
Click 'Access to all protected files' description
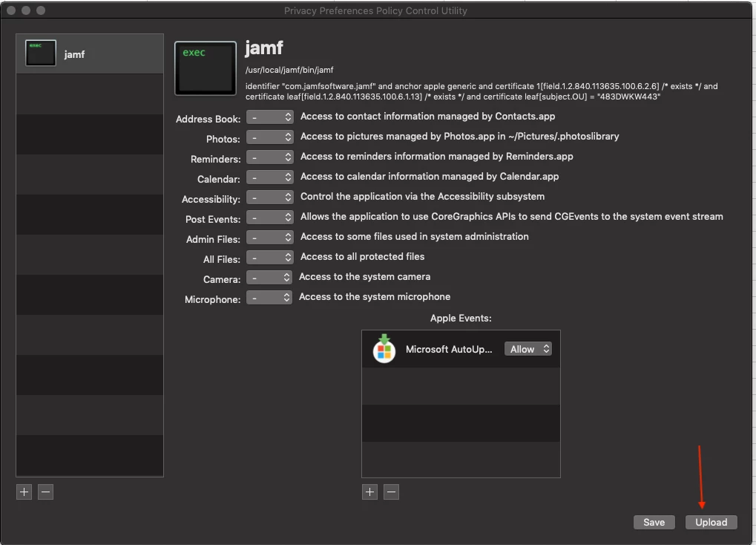pos(362,256)
